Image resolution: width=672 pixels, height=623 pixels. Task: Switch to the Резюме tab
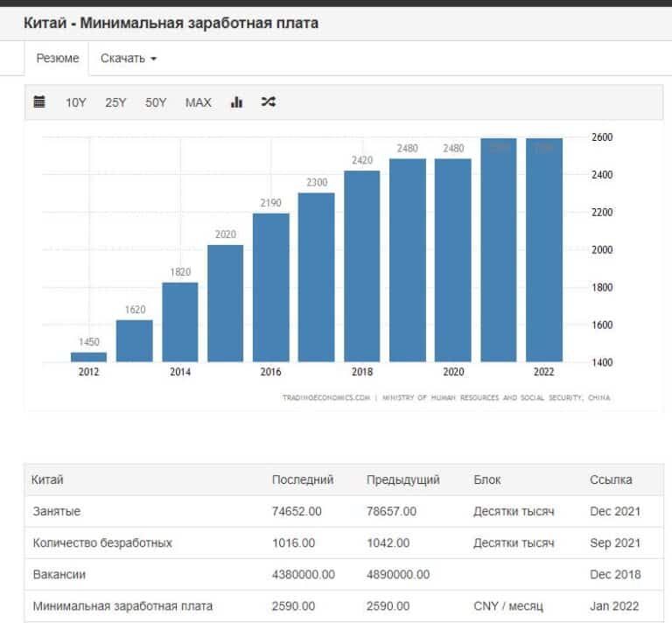click(57, 59)
